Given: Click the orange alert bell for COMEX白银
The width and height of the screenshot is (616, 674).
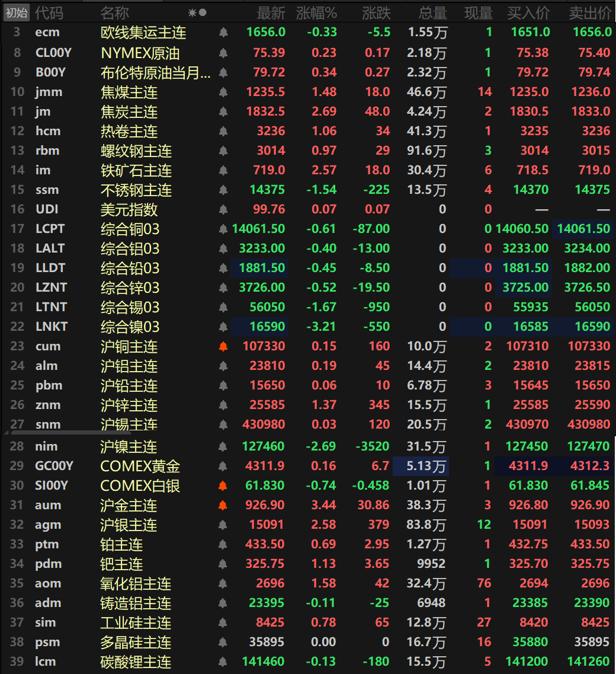Looking at the screenshot, I should click(x=223, y=485).
